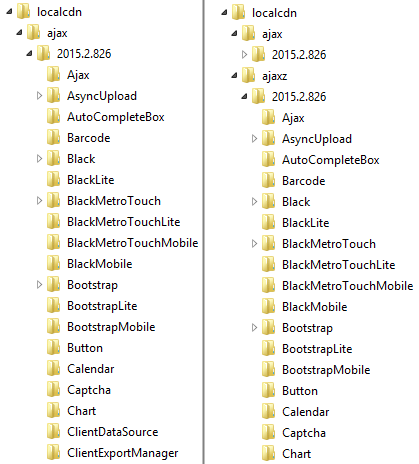Image resolution: width=419 pixels, height=464 pixels.
Task: Click the folder icon beside ClientDataSource
Action: [x=54, y=431]
